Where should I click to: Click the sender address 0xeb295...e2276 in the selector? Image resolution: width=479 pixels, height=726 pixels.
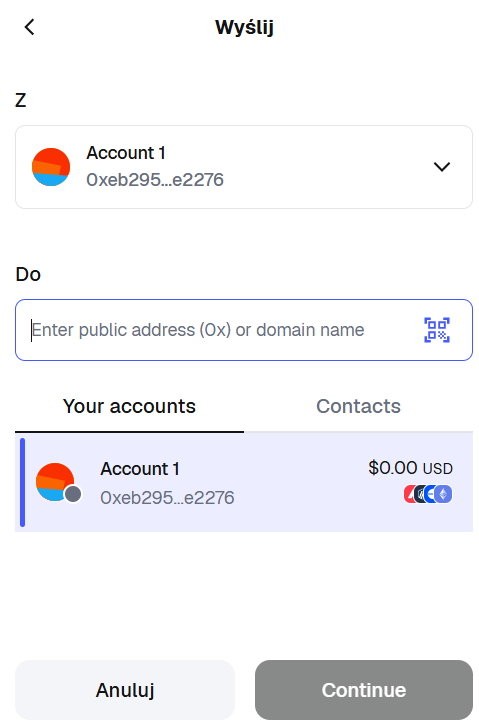tap(155, 180)
